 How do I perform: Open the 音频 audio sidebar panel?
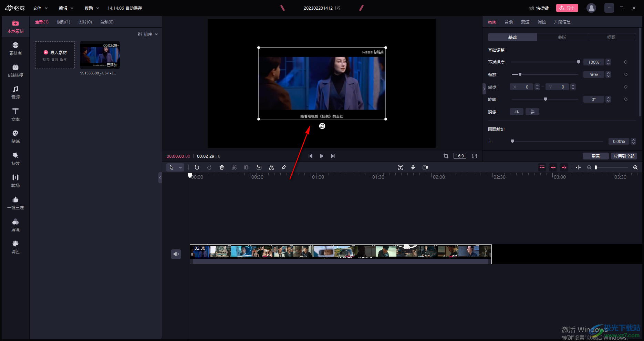(15, 93)
